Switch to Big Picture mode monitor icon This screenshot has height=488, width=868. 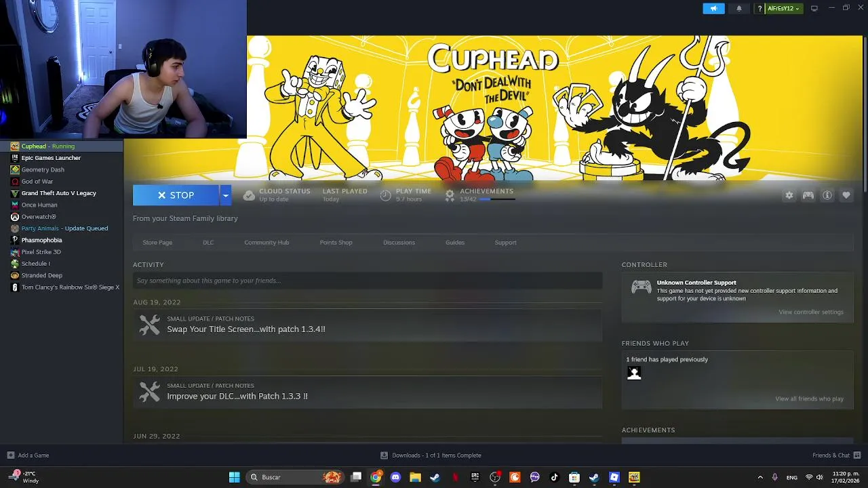click(x=814, y=8)
